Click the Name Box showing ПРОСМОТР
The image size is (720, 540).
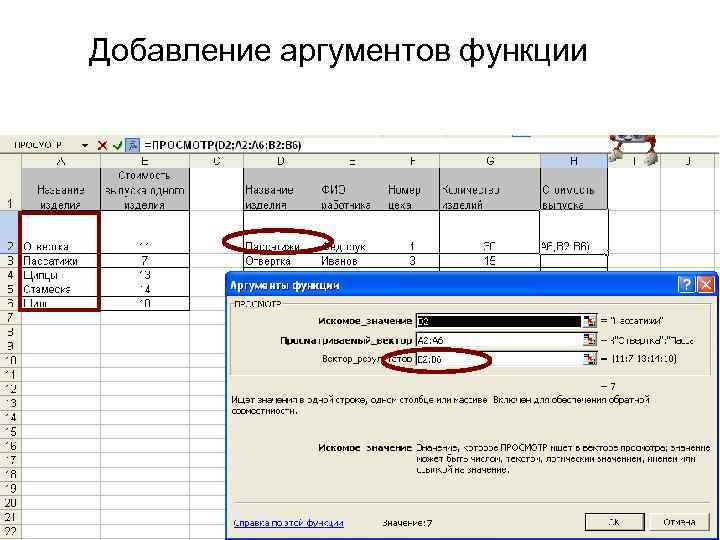coord(40,146)
